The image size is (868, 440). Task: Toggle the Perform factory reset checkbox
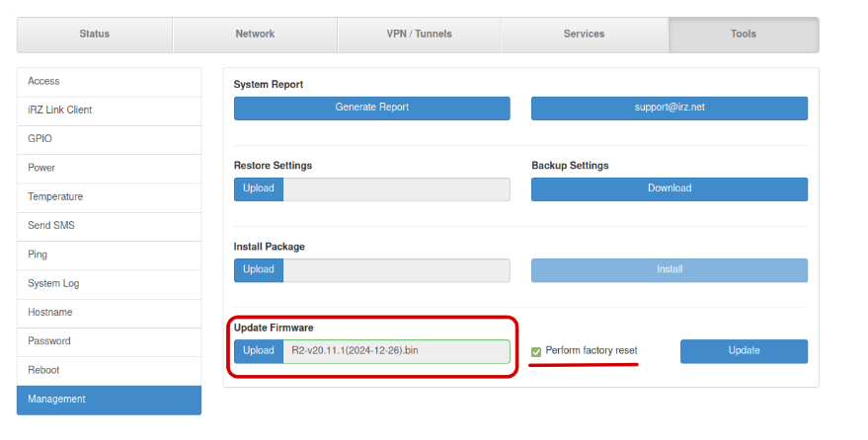536,351
